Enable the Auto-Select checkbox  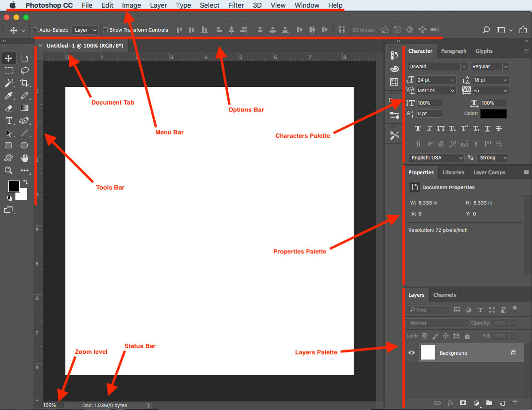tap(35, 30)
